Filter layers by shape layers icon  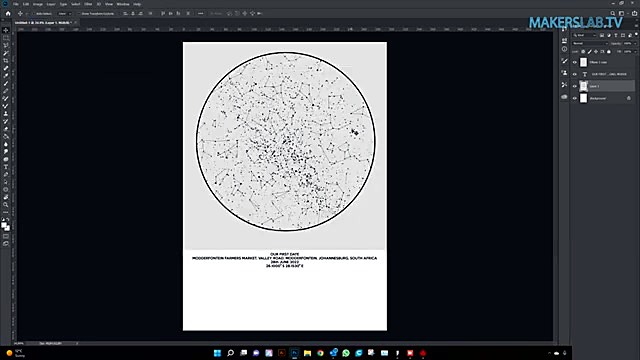click(622, 36)
